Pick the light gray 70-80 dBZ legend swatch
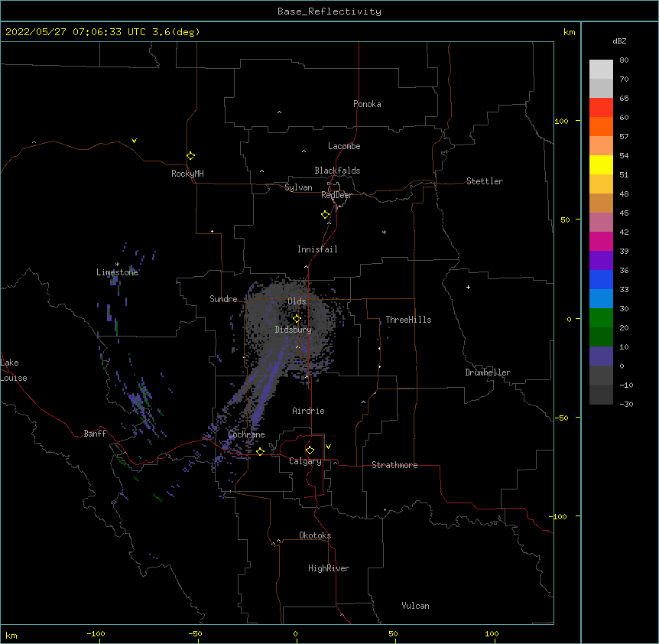This screenshot has width=659, height=644. [x=601, y=70]
